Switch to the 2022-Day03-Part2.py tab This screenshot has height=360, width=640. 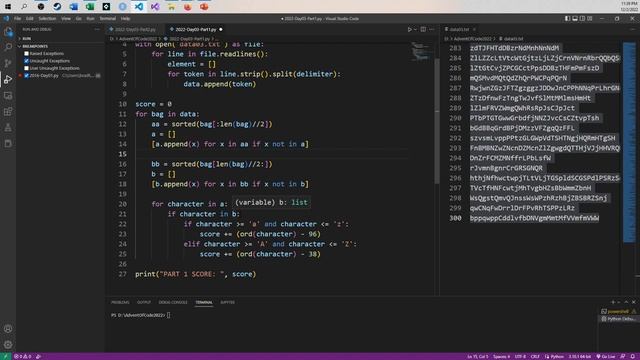135,29
